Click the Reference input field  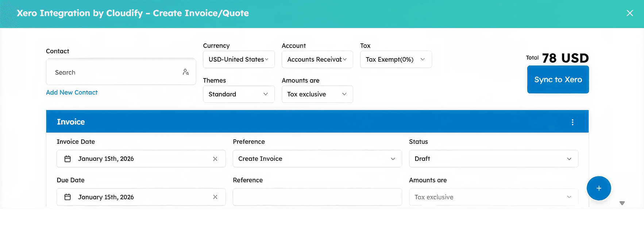point(317,197)
